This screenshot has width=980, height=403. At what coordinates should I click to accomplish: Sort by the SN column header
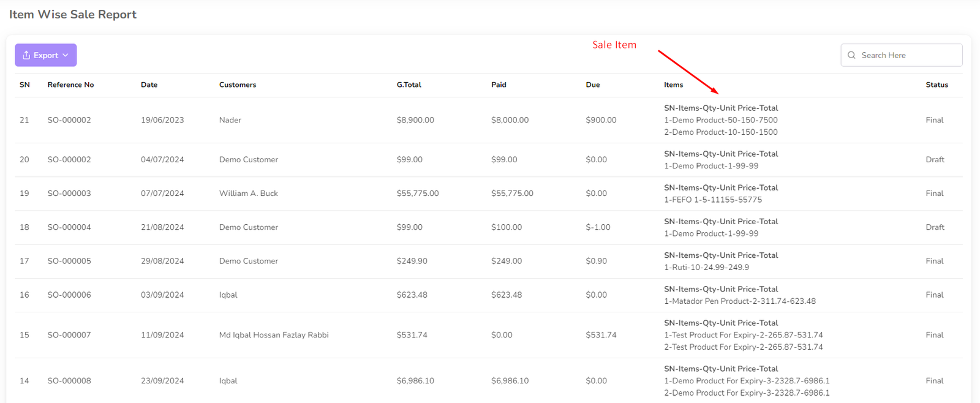click(24, 85)
